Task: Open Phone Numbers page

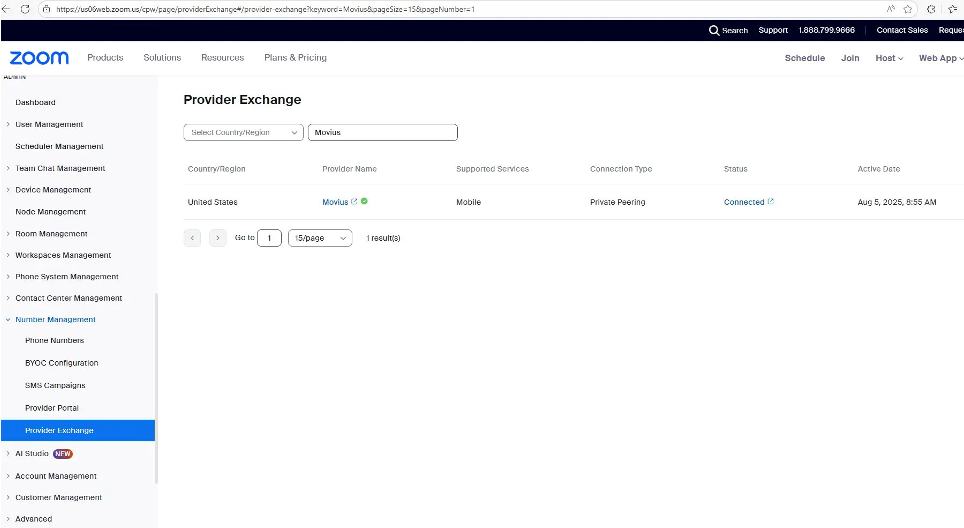Action: (x=55, y=341)
